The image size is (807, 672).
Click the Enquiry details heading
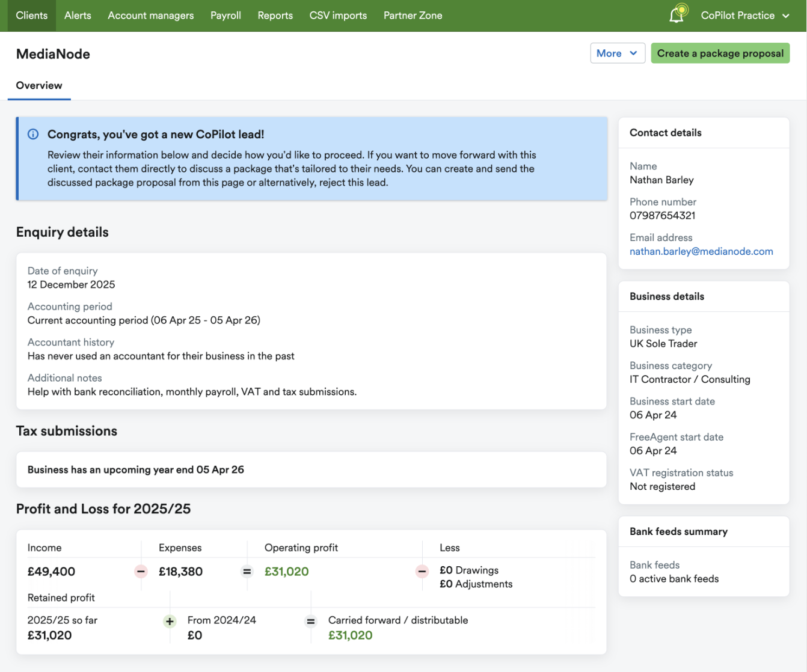pos(63,232)
